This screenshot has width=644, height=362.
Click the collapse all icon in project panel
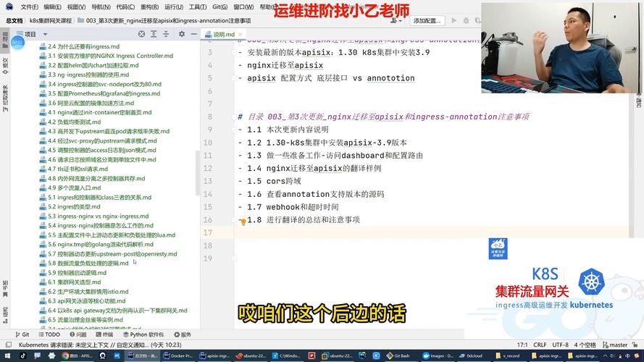point(166,34)
